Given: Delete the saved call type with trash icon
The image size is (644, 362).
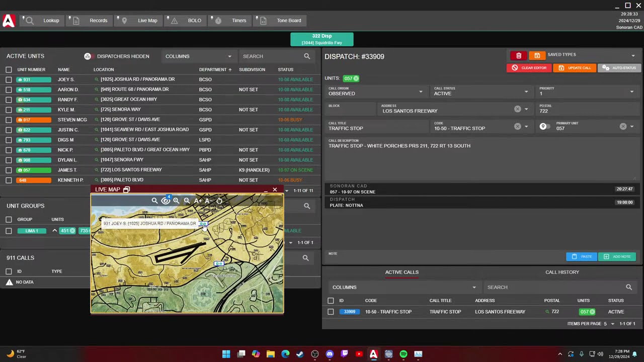Looking at the screenshot, I should pyautogui.click(x=519, y=55).
